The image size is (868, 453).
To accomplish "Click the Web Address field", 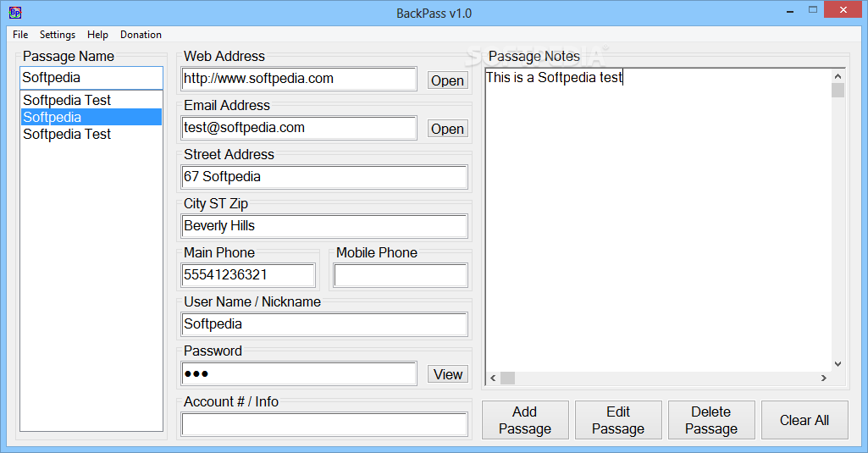I will click(x=299, y=79).
